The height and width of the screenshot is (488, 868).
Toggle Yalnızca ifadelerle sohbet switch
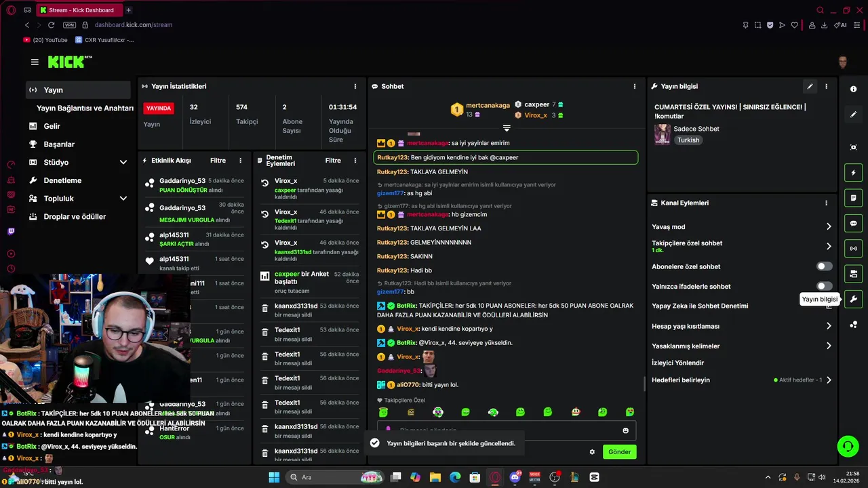click(824, 287)
